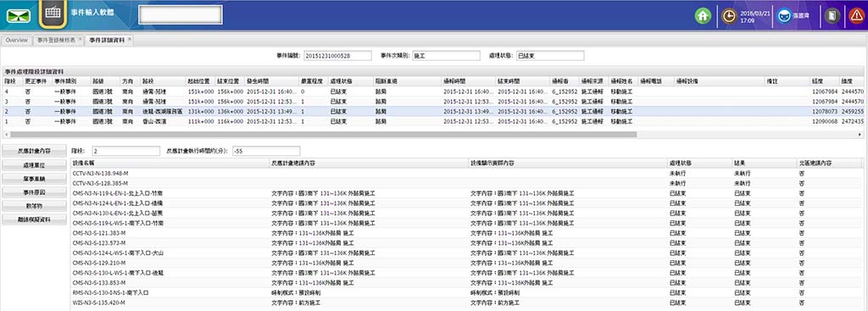Select stage row 1 in the table
Screen dimensions: 868x311
(434, 121)
